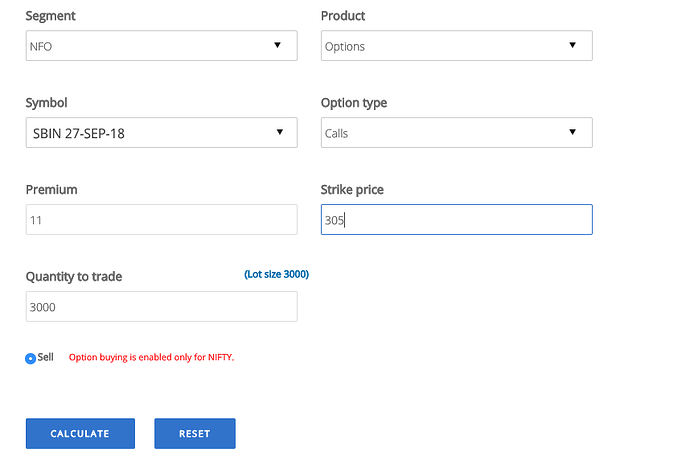This screenshot has width=690, height=473.
Task: Click into the Strike price field
Action: pos(457,220)
